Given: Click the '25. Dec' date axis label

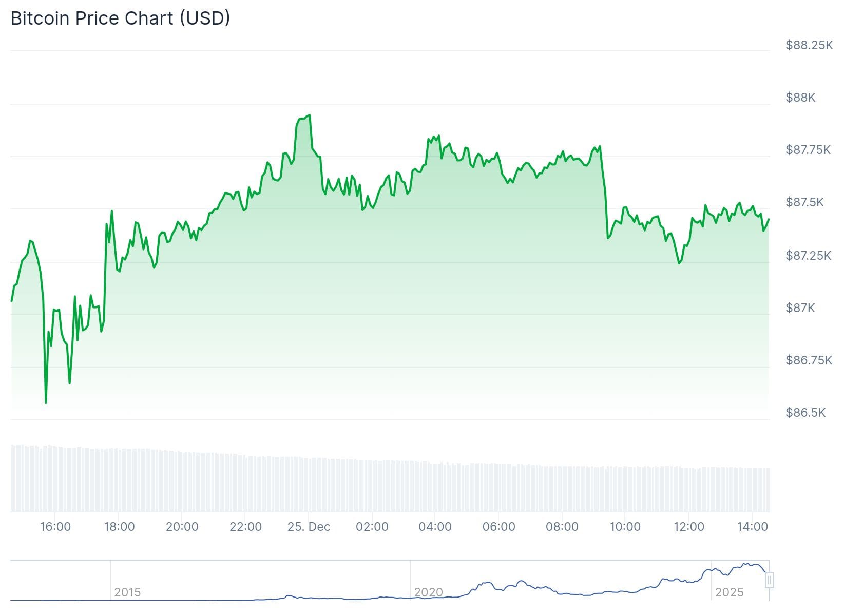Looking at the screenshot, I should tap(309, 527).
